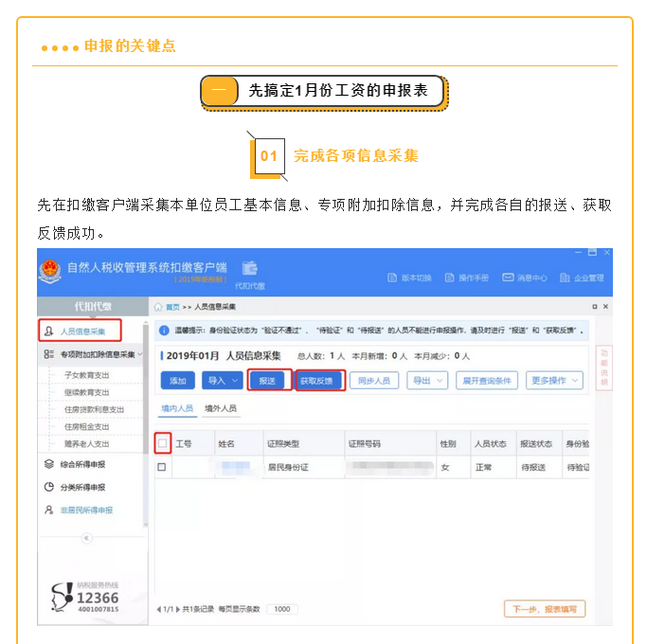Switch to the 境外人员 tab
Viewport: 647px width, 644px height.
tap(221, 409)
